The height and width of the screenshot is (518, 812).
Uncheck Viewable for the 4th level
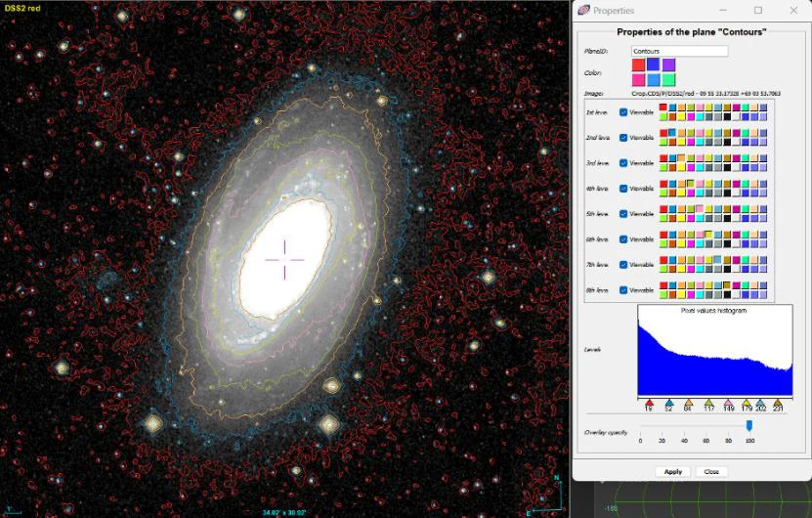(x=623, y=188)
